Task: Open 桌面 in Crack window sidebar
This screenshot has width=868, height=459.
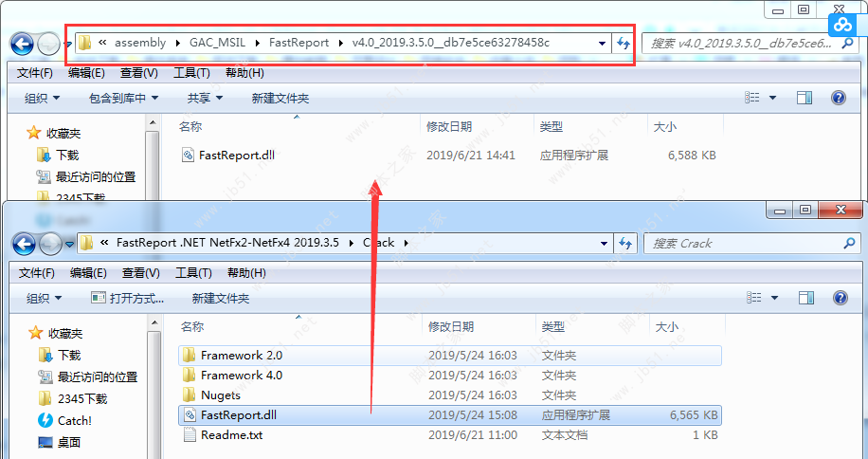Action: click(x=60, y=442)
